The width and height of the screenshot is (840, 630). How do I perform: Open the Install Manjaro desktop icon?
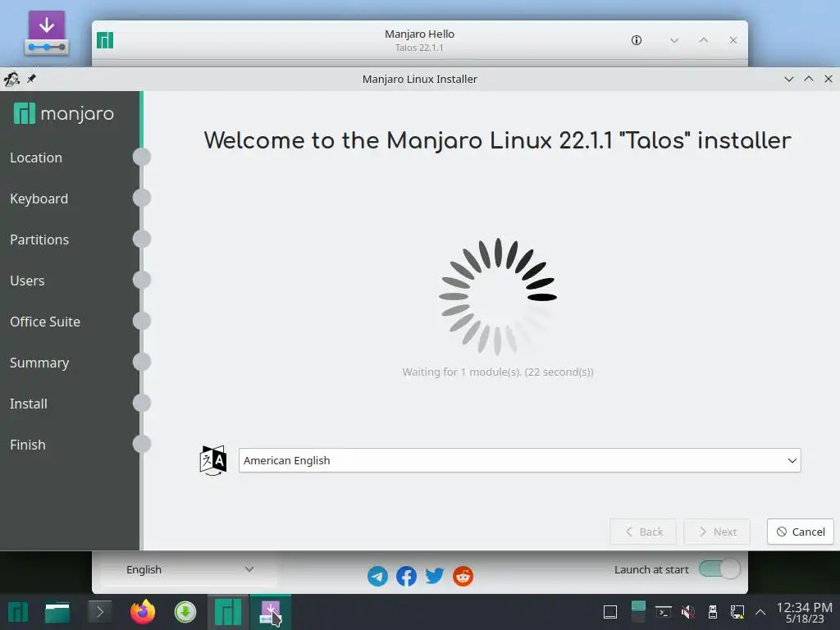point(47,33)
